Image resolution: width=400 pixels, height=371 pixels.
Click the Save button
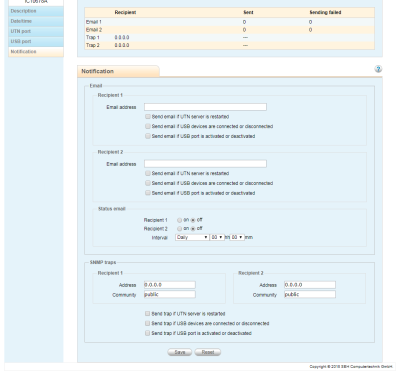pos(180,352)
